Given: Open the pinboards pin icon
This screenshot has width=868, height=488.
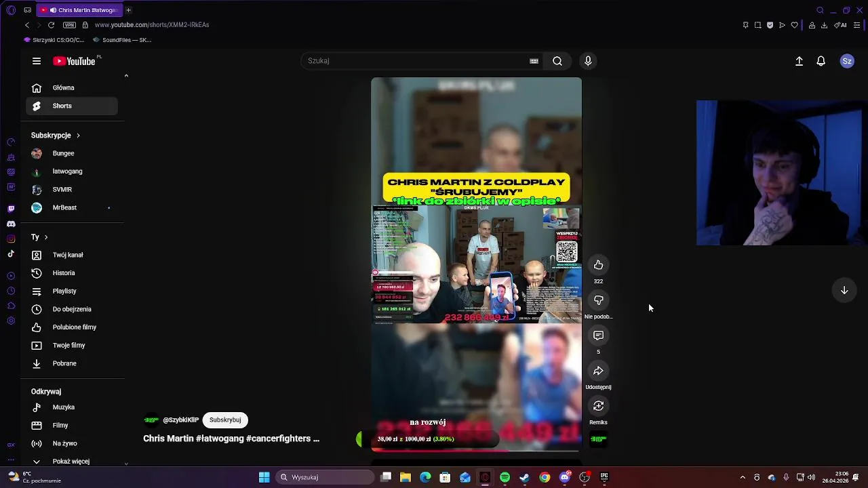Looking at the screenshot, I should point(745,25).
